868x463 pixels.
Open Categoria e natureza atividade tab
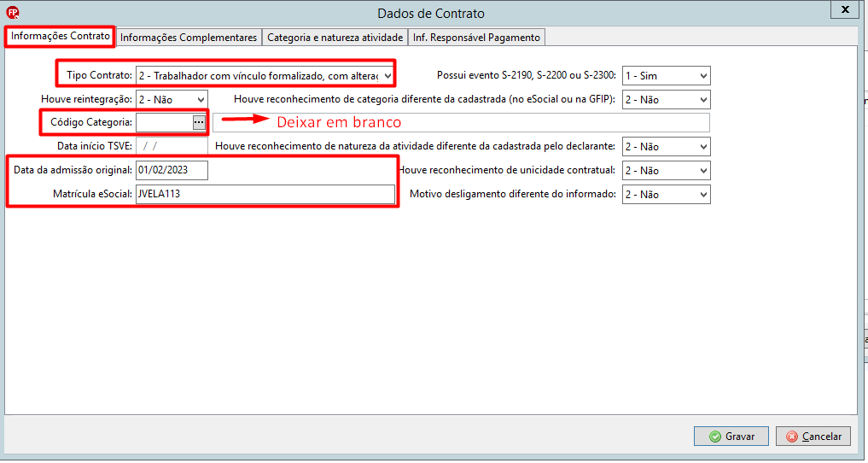click(335, 38)
